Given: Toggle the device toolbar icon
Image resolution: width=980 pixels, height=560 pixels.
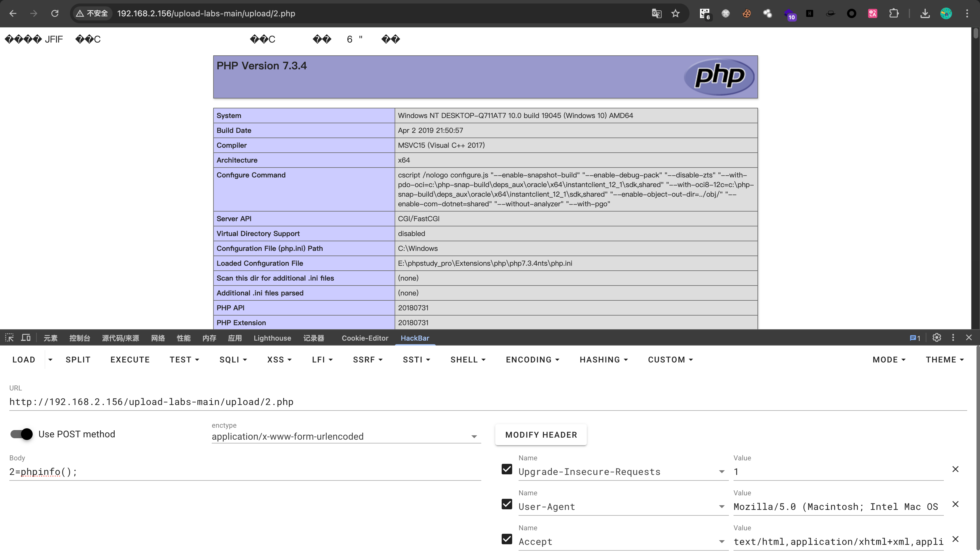Looking at the screenshot, I should point(26,338).
